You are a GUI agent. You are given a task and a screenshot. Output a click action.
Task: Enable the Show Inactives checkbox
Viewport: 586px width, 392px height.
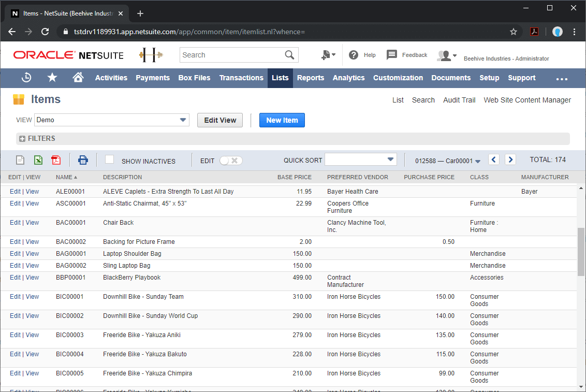coord(109,159)
